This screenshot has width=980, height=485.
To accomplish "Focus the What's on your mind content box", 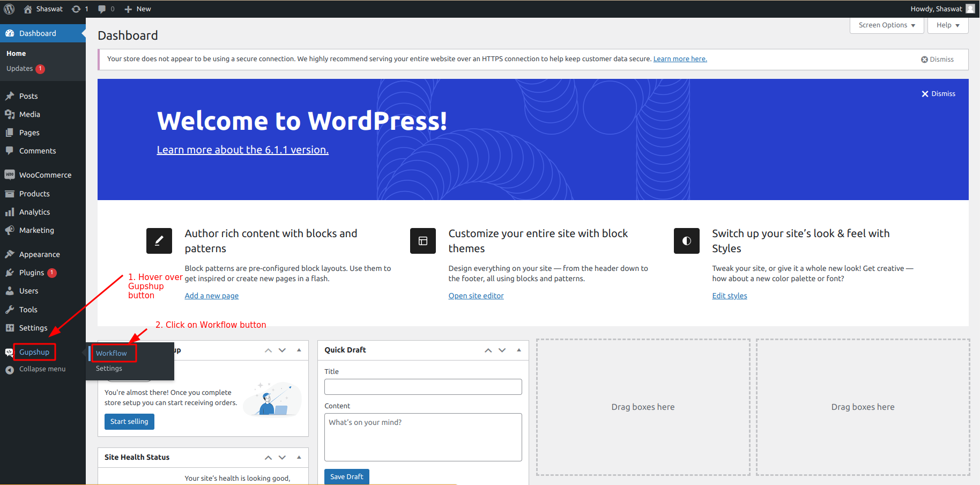I will 423,437.
